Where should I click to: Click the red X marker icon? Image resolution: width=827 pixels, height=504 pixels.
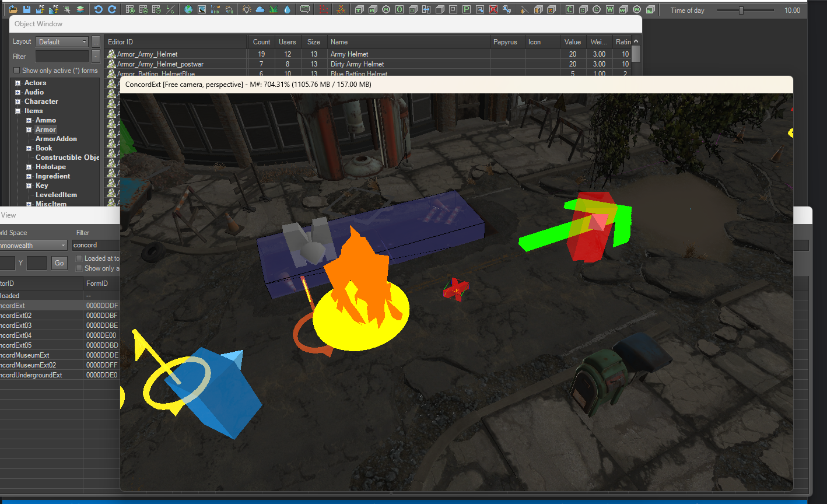pos(493,9)
